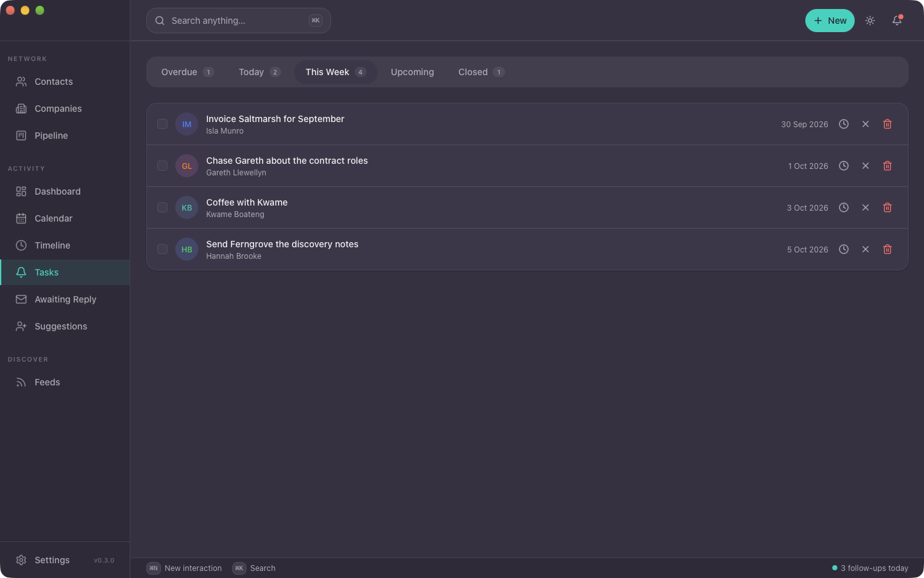Open the Dashboard view
The height and width of the screenshot is (578, 924).
[65, 191]
